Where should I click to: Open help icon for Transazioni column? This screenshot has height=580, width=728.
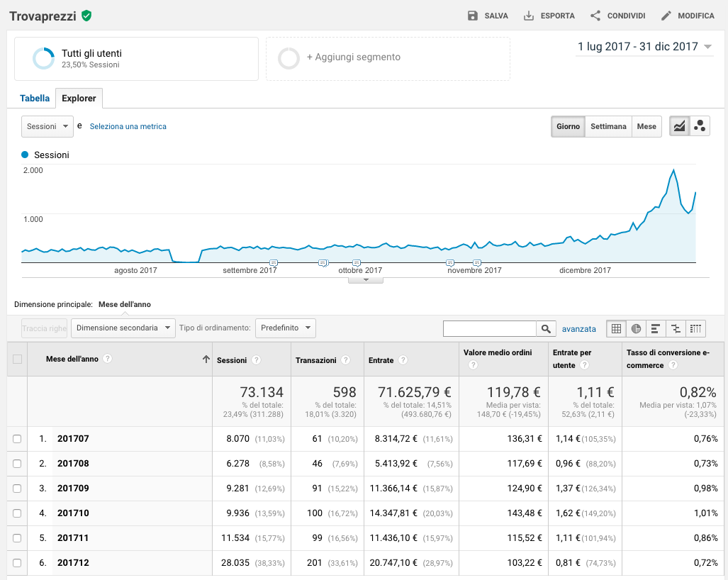coord(345,360)
